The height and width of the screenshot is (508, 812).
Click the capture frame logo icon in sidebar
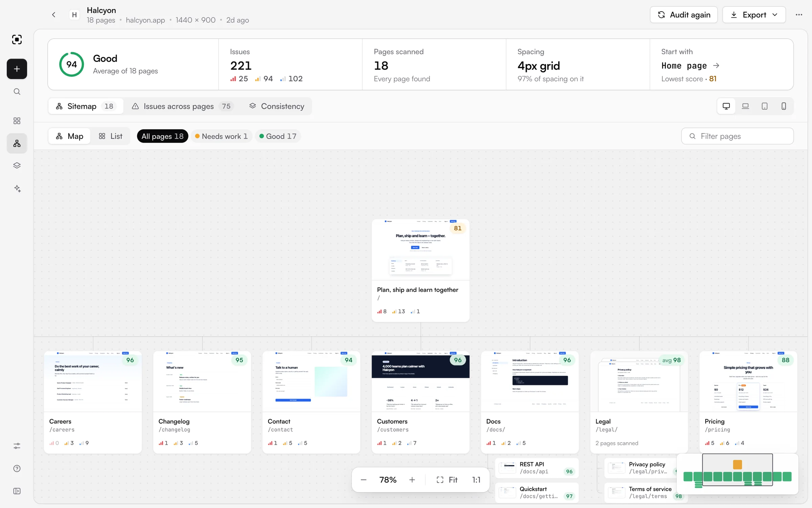click(17, 40)
